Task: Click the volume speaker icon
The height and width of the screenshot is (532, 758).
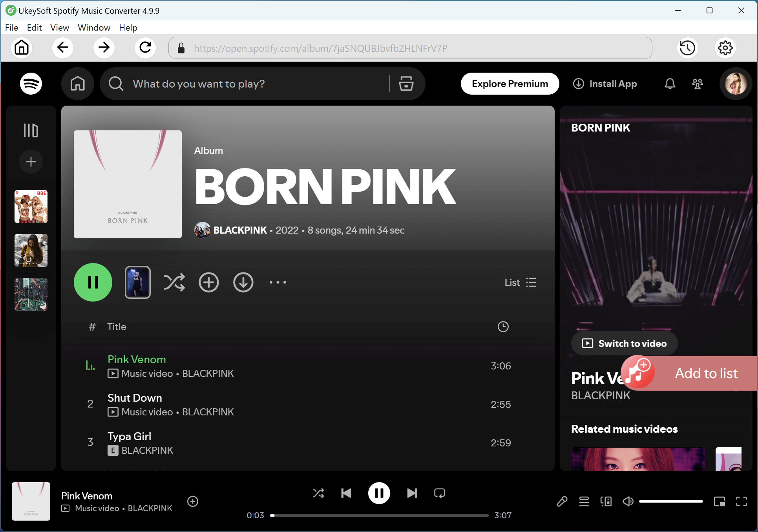Action: click(628, 501)
